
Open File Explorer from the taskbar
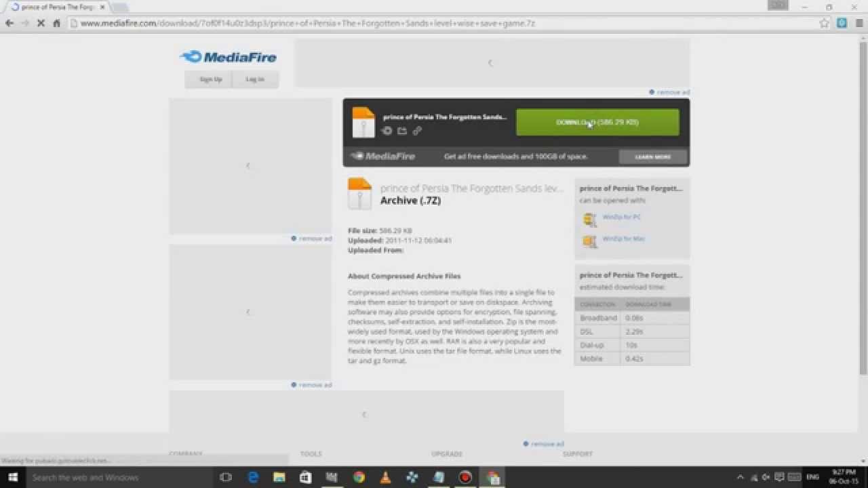(x=279, y=477)
